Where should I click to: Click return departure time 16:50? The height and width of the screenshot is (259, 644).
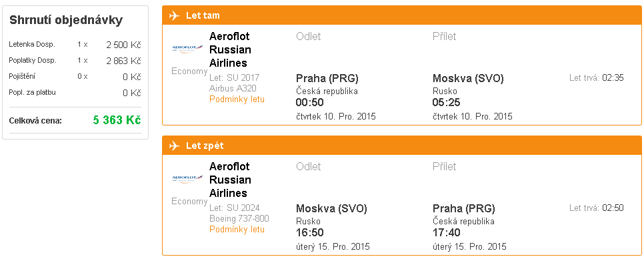click(310, 233)
